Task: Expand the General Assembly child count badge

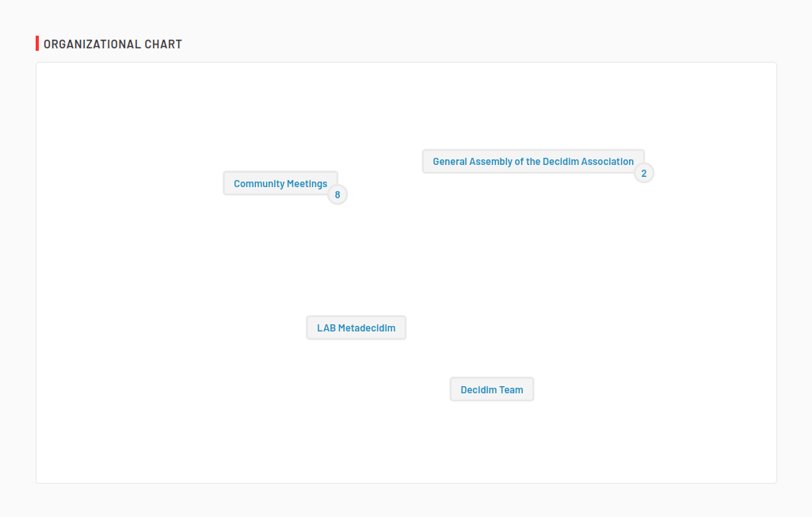Action: coord(644,173)
